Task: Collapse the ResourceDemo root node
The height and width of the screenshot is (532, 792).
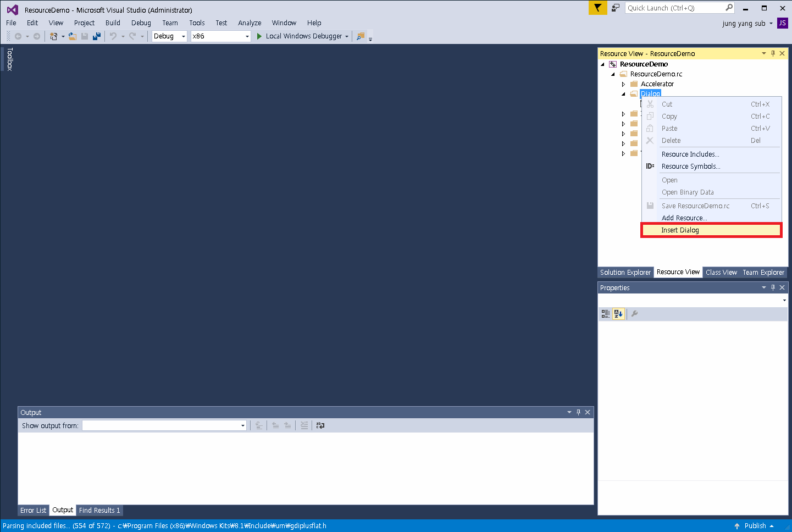Action: click(x=602, y=64)
